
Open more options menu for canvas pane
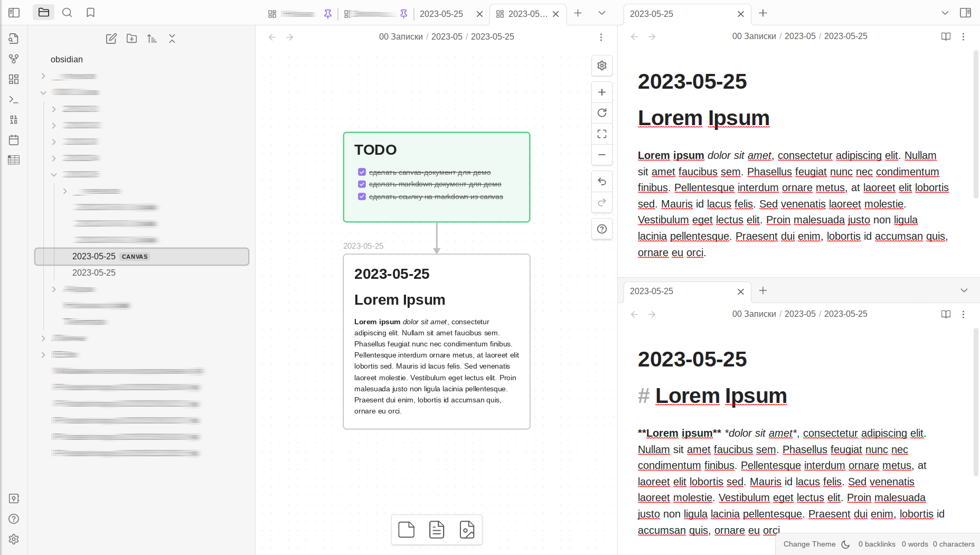[x=601, y=37]
